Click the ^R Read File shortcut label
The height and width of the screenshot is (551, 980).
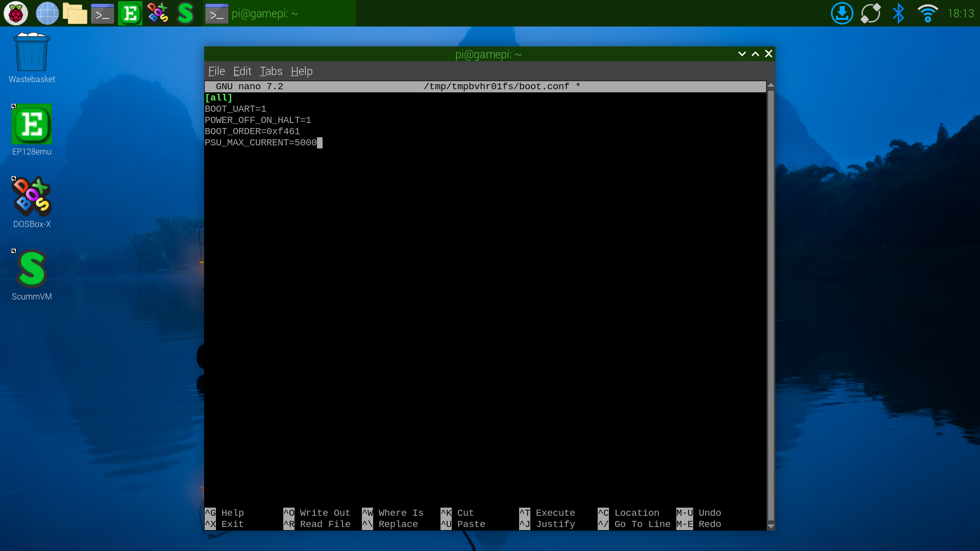(x=317, y=524)
